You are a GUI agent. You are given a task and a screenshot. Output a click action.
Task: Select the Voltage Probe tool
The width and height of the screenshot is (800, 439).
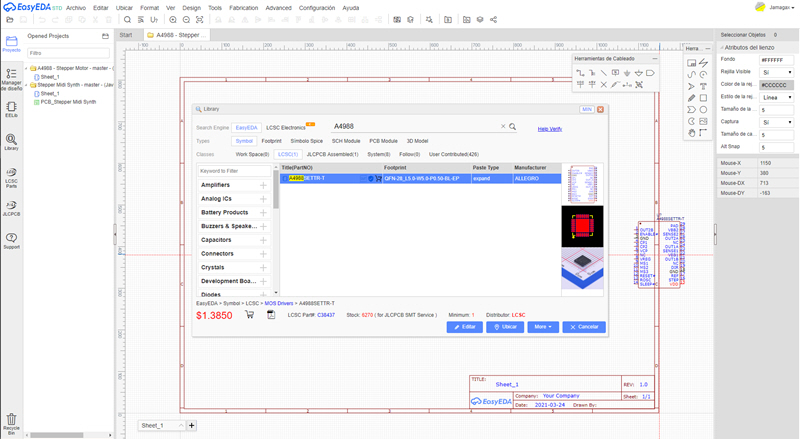615,85
